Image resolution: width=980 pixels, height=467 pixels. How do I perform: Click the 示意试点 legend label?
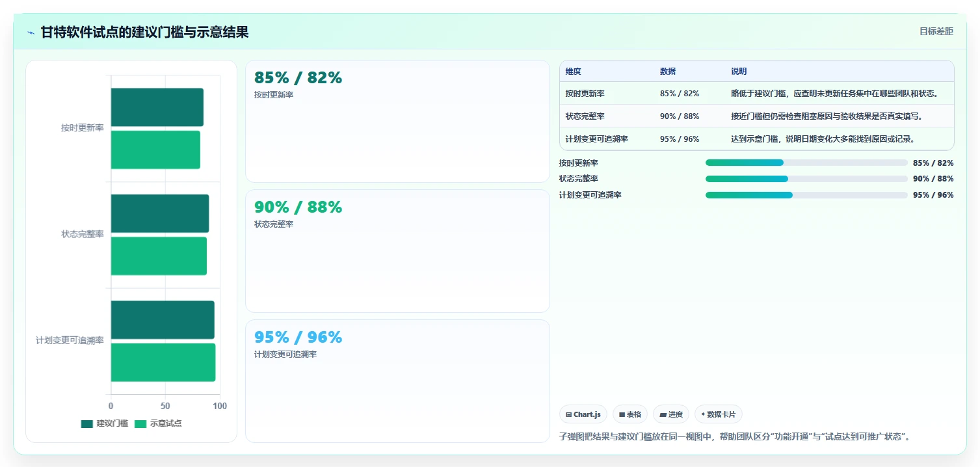tap(166, 423)
